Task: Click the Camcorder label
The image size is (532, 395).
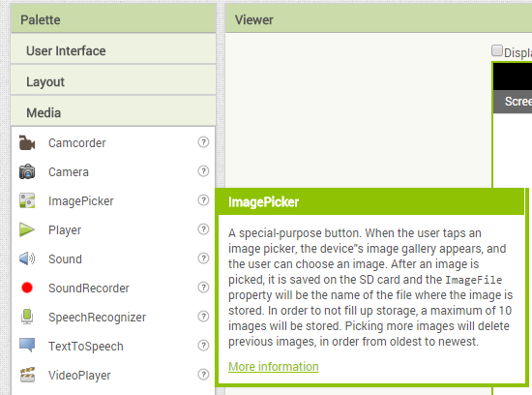Action: pyautogui.click(x=77, y=143)
